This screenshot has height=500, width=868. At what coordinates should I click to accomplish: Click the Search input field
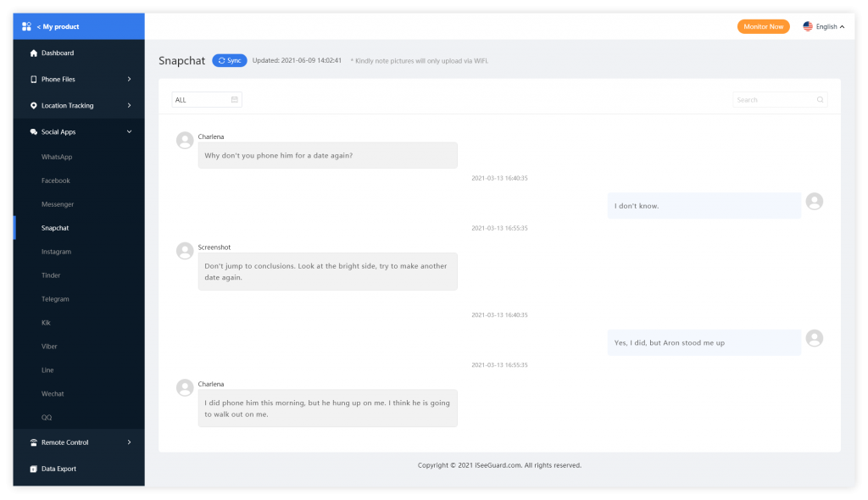(780, 100)
